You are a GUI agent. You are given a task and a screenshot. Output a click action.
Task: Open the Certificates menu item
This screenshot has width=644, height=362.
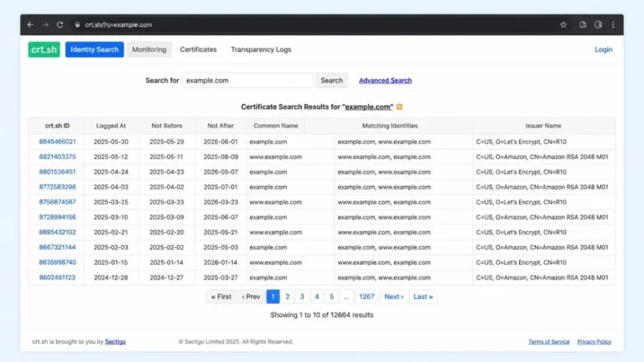pos(199,49)
